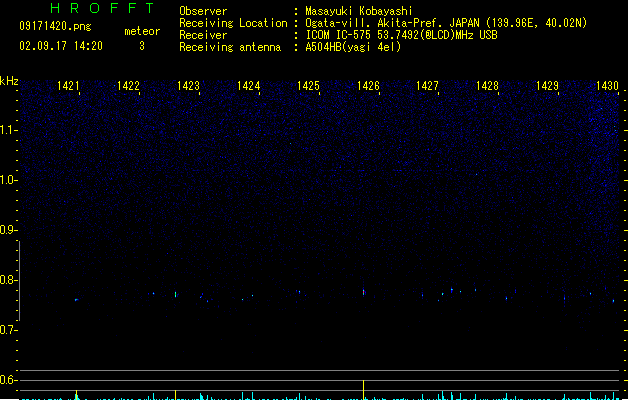Click the 1421 time axis marker

tap(68, 86)
